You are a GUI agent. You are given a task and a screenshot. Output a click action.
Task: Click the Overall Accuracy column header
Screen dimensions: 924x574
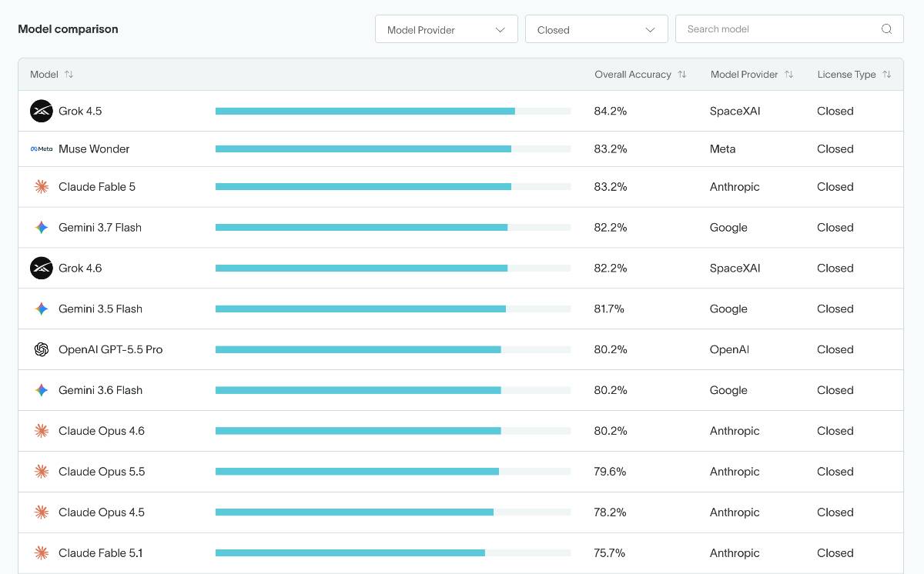(633, 75)
